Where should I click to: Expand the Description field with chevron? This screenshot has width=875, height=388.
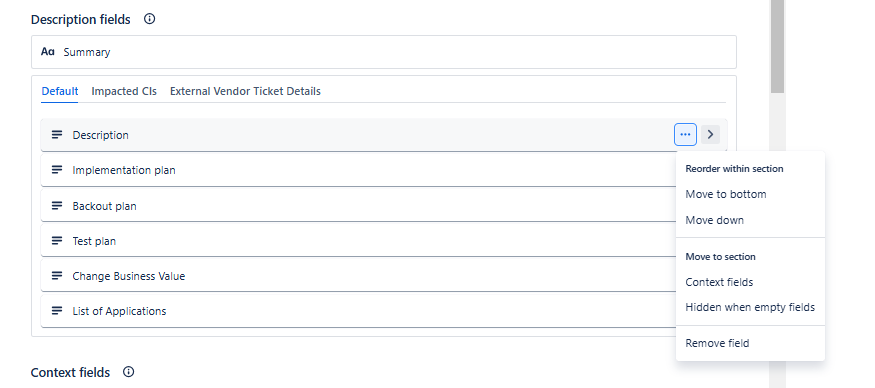(x=710, y=135)
